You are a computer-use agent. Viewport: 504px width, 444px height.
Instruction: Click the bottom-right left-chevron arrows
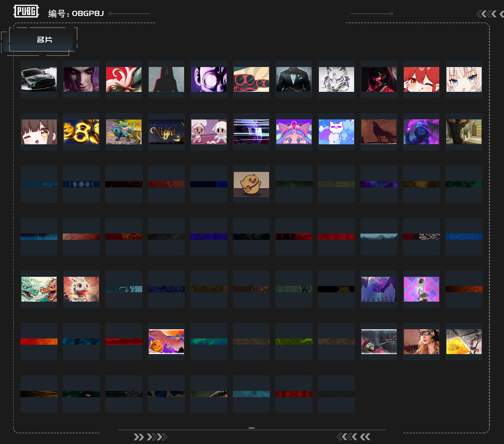coord(353,437)
